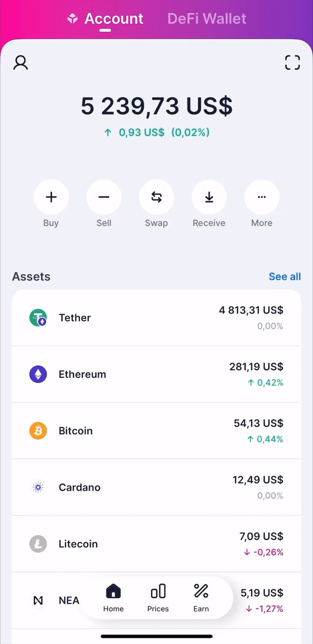The image size is (313, 644).
Task: Tap the Swap arrows icon
Action: [x=156, y=197]
